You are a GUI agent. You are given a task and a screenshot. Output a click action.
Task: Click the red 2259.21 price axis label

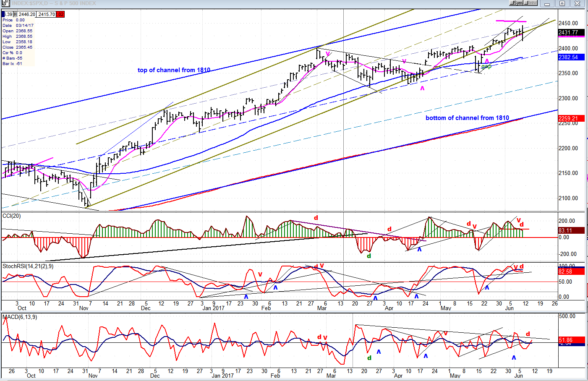(x=571, y=119)
